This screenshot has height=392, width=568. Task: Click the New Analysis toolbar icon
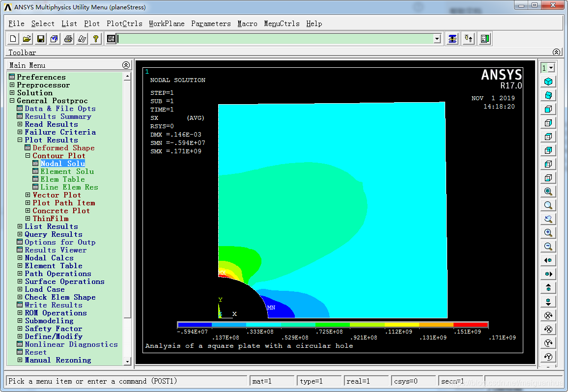coord(13,39)
